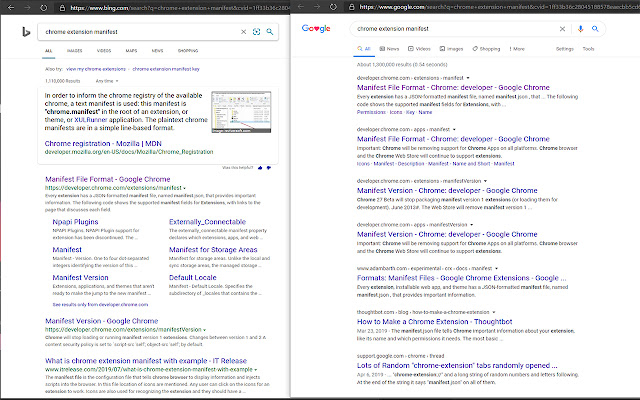Go forward in the Bing browser window
The height and width of the screenshot is (400, 640).
27,7
